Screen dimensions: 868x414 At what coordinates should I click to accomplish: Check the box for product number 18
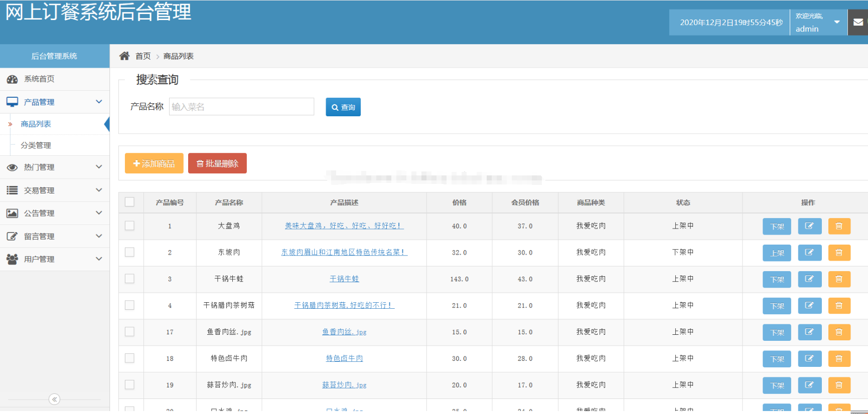point(129,358)
